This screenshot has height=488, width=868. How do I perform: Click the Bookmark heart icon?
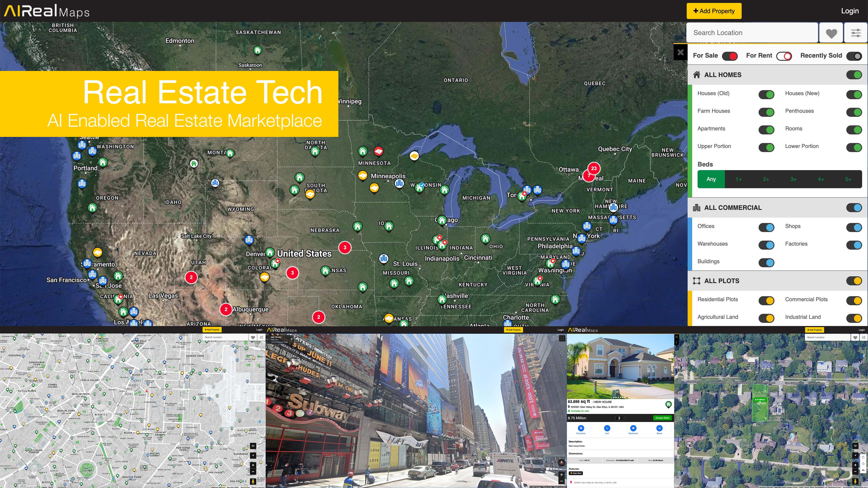633,428
